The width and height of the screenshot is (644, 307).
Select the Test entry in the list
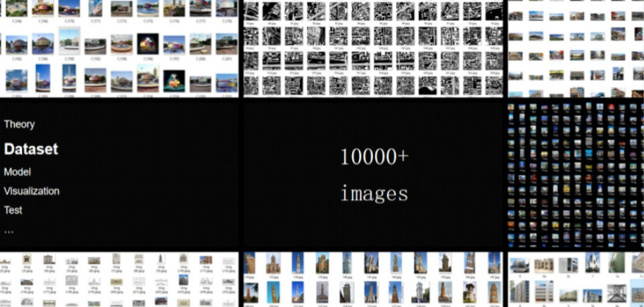pyautogui.click(x=13, y=210)
